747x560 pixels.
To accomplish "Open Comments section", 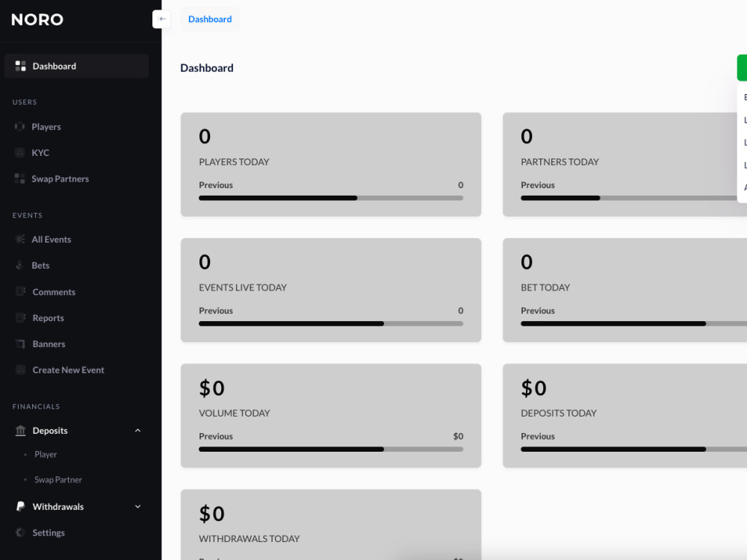I will (54, 292).
